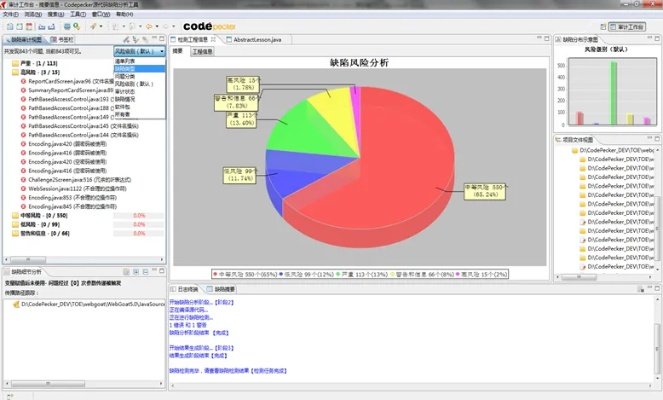Click the red error icon beside WebSession.java:1122
Screen dimensions: 663x400
[x=23, y=187]
